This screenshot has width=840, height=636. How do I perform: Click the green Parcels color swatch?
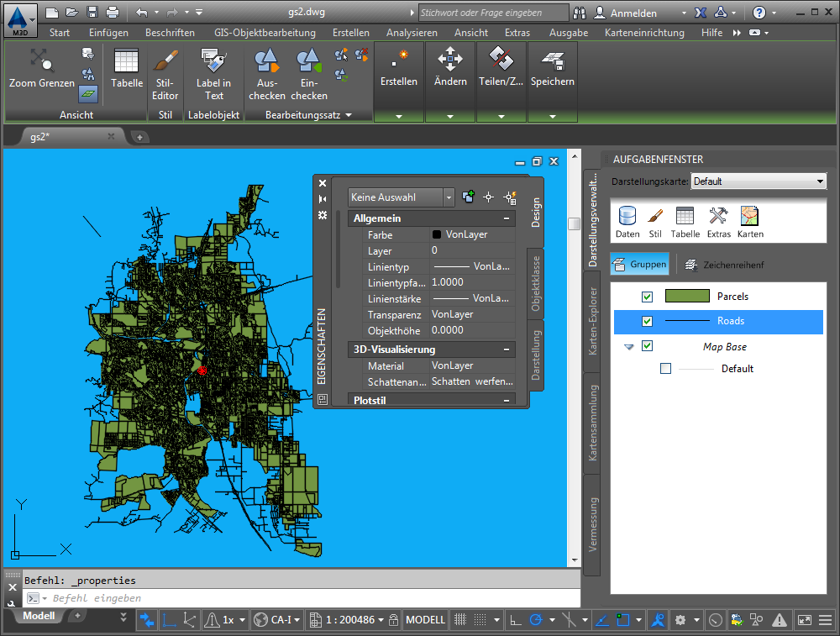[687, 297]
